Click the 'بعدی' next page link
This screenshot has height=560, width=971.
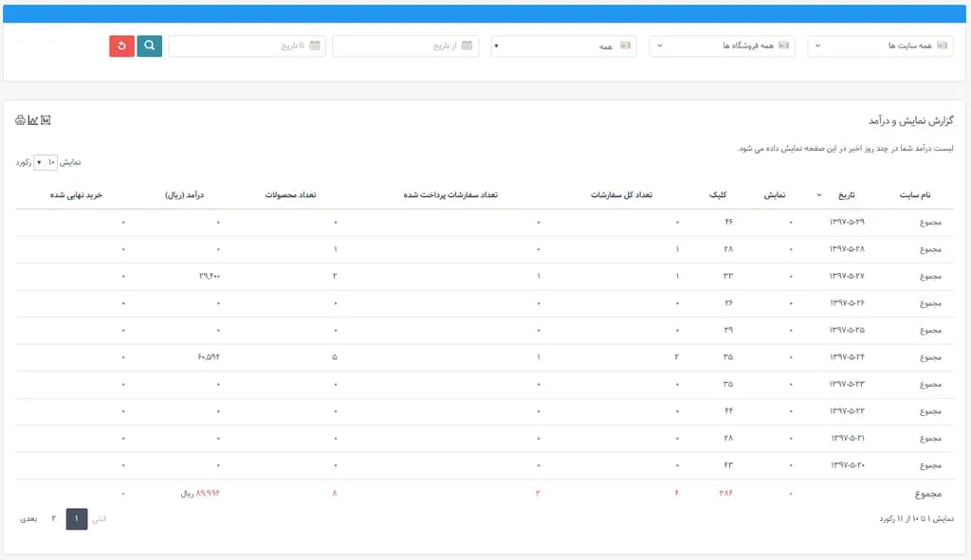[x=28, y=519]
